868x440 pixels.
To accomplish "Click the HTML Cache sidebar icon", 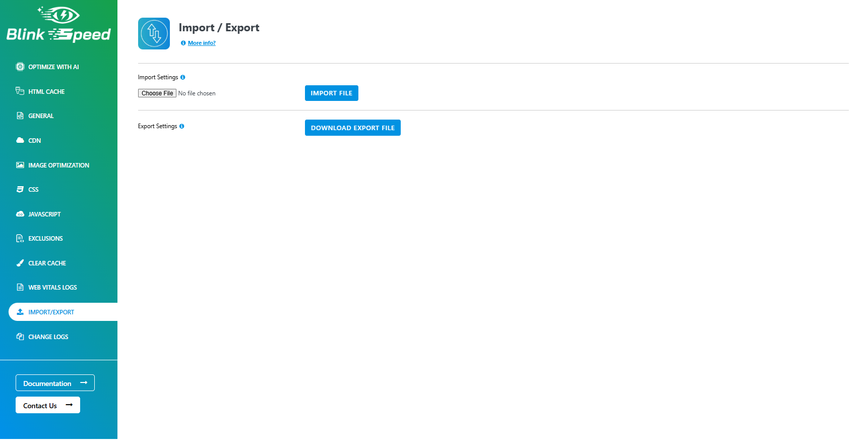I will coord(20,91).
